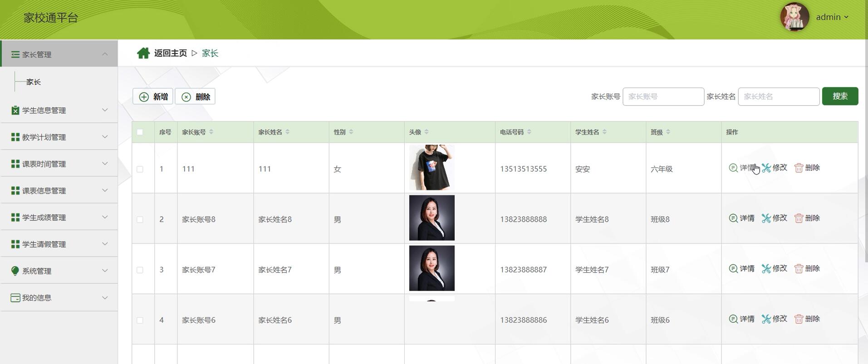868x364 pixels.
Task: Click the 详情 icon for 家长账号6
Action: point(733,319)
